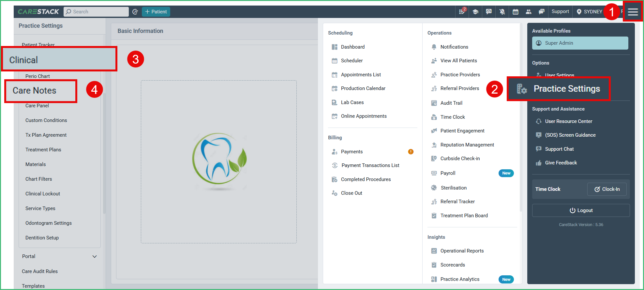
Task: Click the Clock-In button
Action: point(607,189)
